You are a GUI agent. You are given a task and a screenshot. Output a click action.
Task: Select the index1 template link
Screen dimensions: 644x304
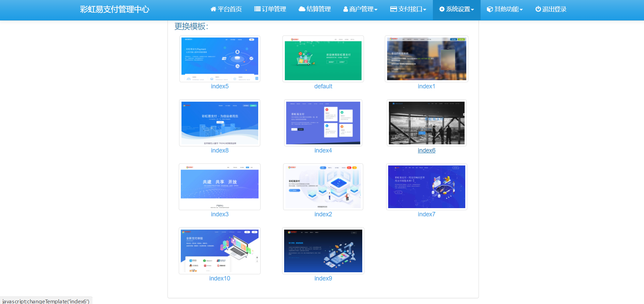coord(426,86)
